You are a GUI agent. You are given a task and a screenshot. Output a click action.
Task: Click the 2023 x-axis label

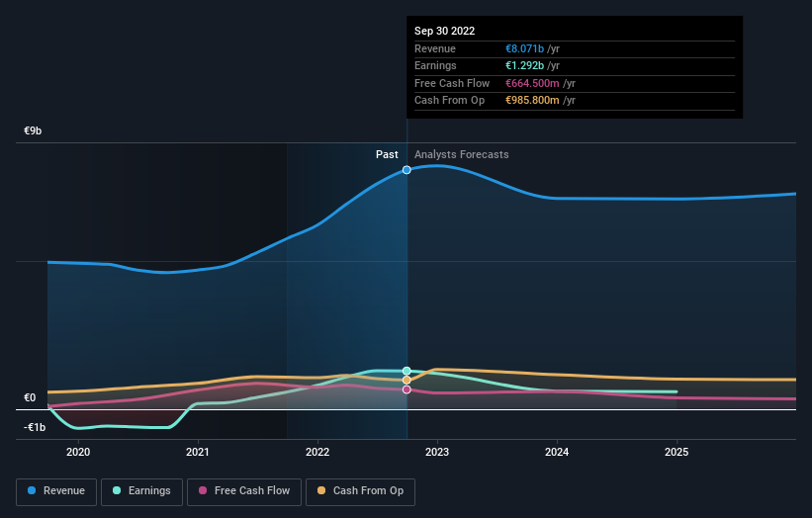[x=437, y=452]
